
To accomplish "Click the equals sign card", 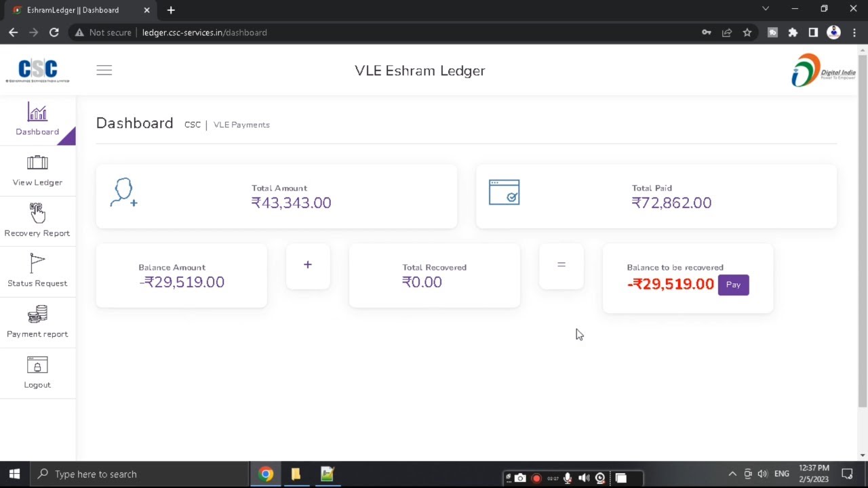I will point(561,265).
